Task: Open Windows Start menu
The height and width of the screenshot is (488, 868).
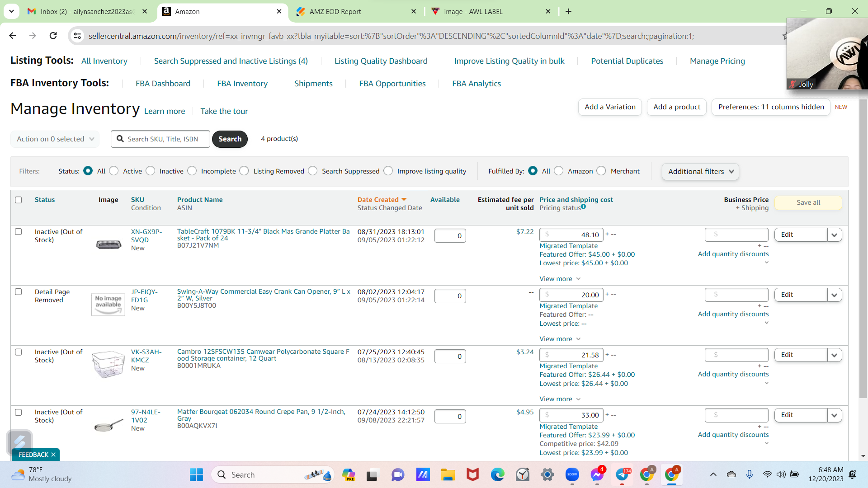Action: [x=196, y=474]
